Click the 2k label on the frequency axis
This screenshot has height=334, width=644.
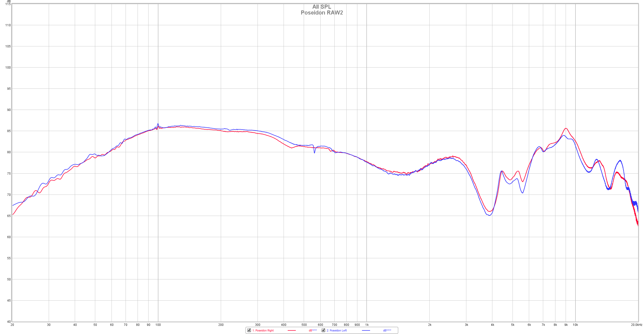coord(430,325)
